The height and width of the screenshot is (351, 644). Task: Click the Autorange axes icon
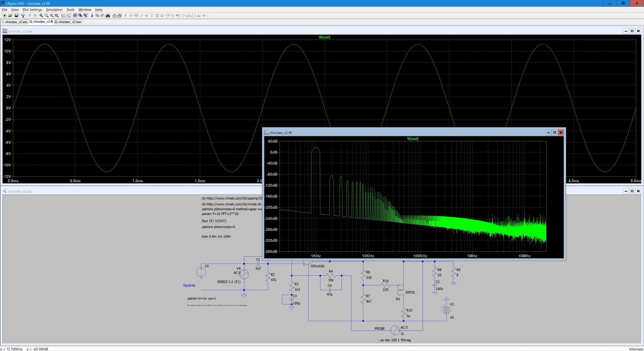pos(69,16)
